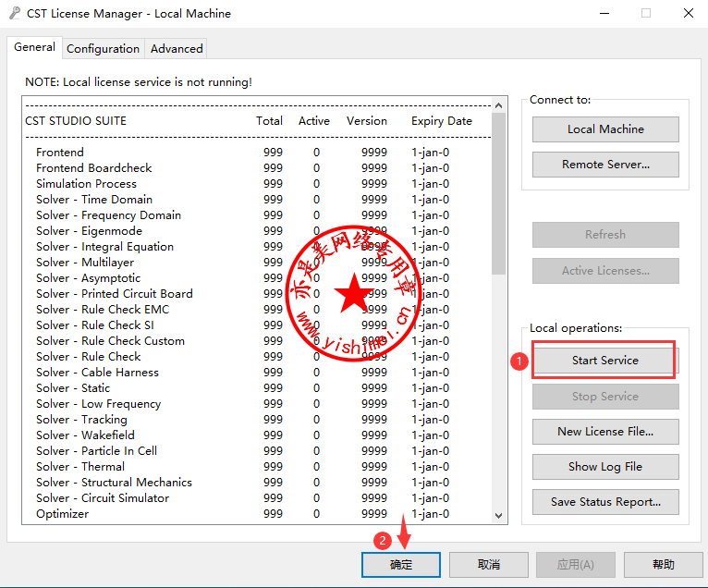This screenshot has height=588, width=708.
Task: Close the License Manager window
Action: pos(689,13)
